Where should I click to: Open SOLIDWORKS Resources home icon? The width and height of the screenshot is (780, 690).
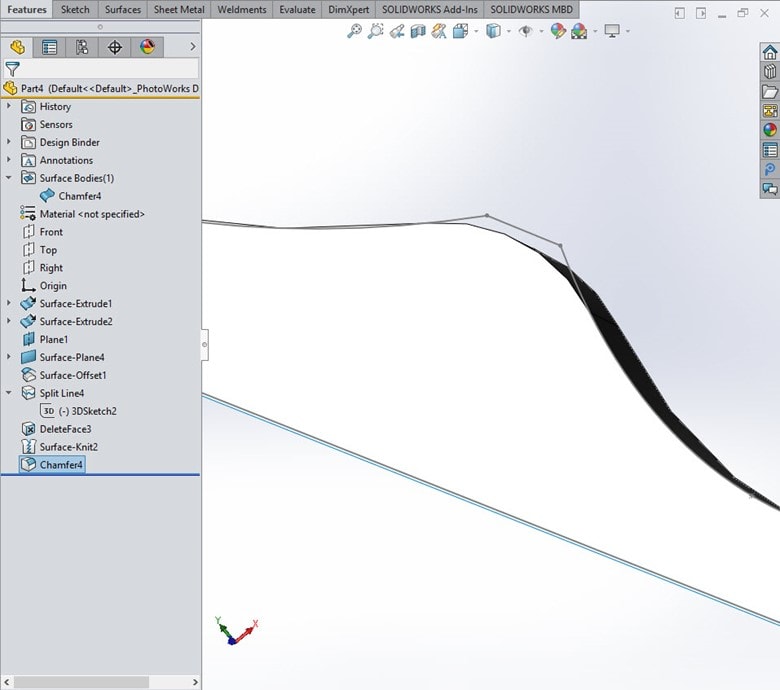769,53
